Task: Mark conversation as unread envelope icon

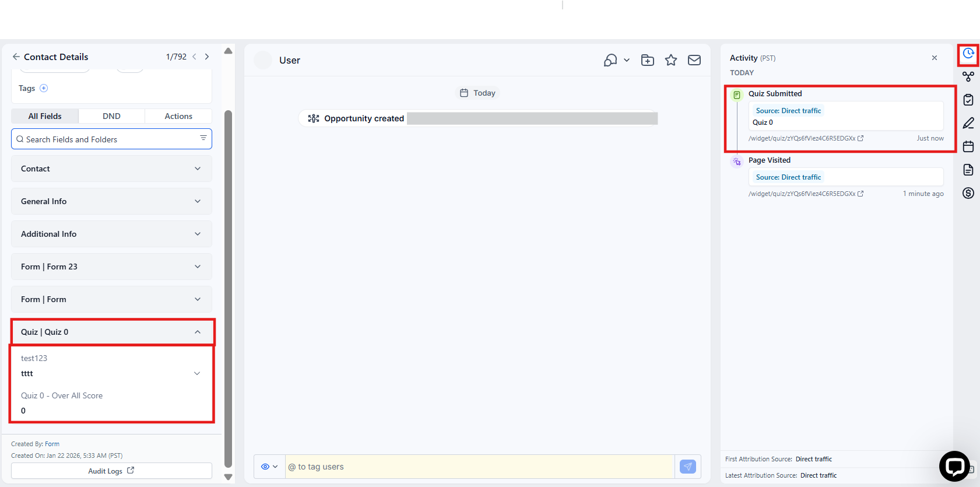Action: (x=694, y=60)
